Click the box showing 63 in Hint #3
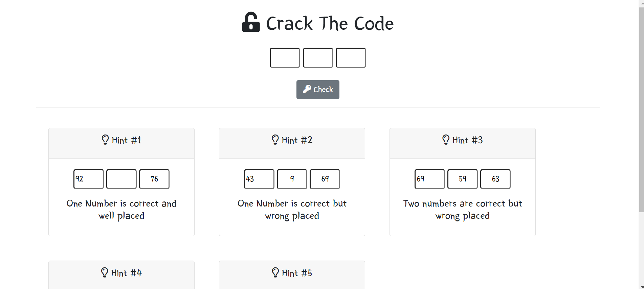This screenshot has width=644, height=289. pyautogui.click(x=495, y=179)
